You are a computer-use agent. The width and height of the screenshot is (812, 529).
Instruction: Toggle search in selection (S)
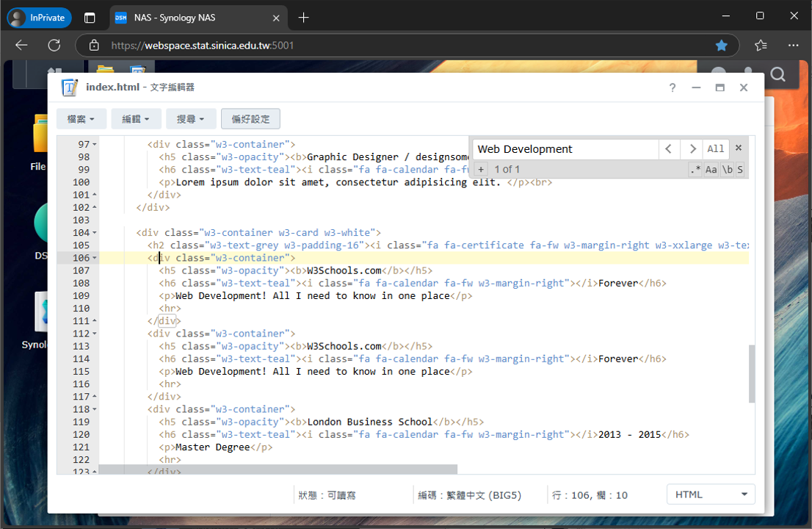click(740, 170)
